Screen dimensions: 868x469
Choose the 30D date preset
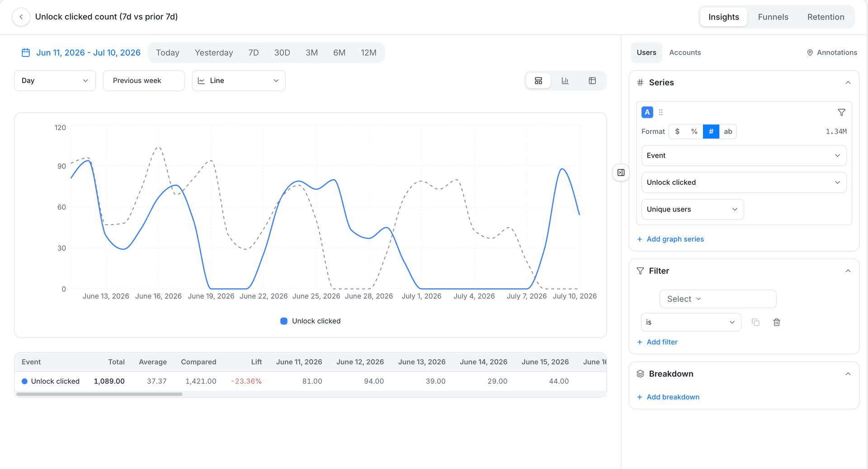tap(282, 53)
